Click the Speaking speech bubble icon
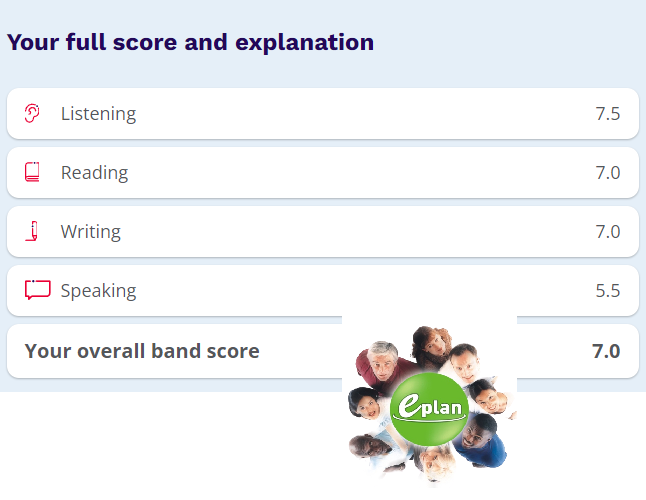Viewport: 646px width, 500px height. click(x=37, y=290)
